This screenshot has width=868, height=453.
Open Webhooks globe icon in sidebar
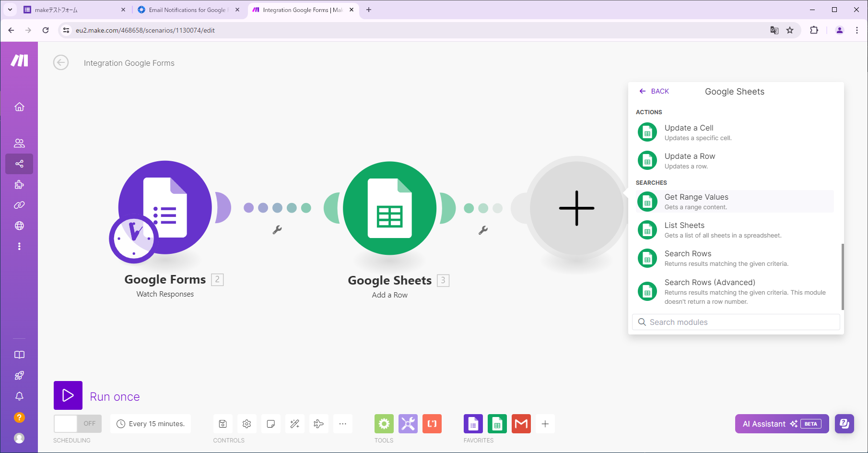19,226
